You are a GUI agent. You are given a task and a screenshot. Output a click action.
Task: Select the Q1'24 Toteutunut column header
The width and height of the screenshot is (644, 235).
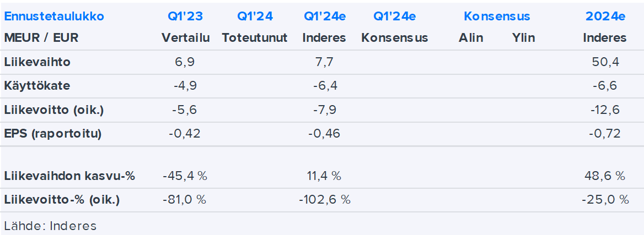coord(255,17)
